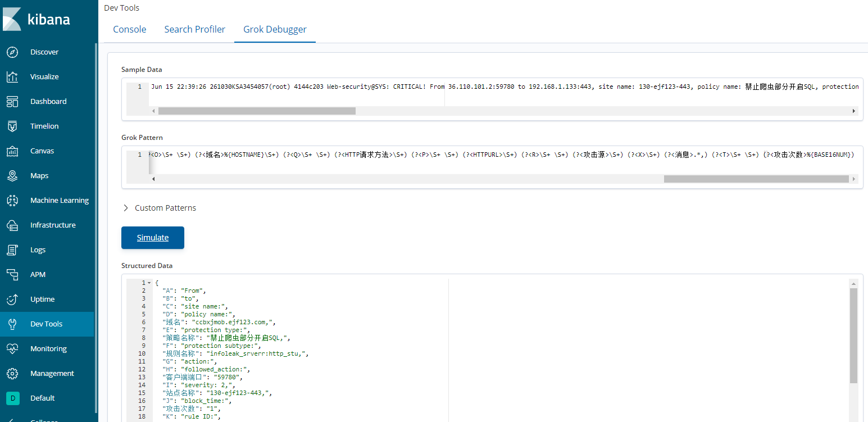The height and width of the screenshot is (422, 868).
Task: Open Timelion icon in sidebar
Action: (x=12, y=126)
